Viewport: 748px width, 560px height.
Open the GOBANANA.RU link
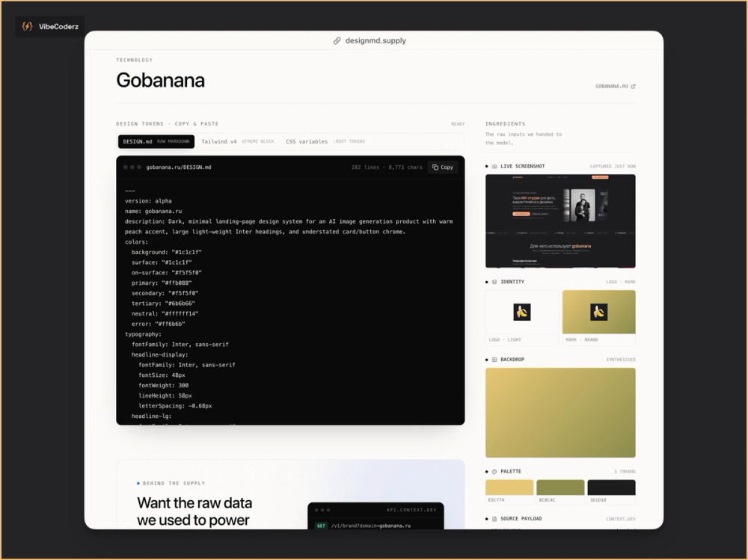(x=615, y=86)
